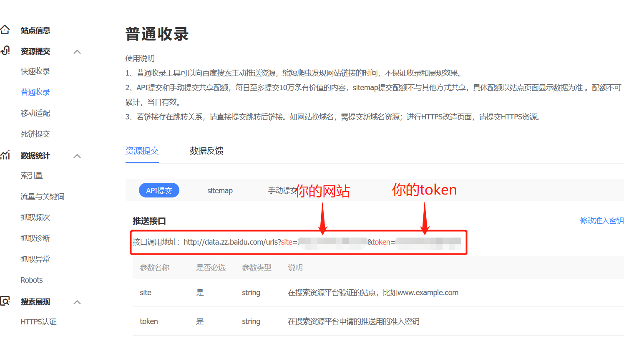The image size is (644, 339).
Task: Click the 普通收录 page heading
Action: click(157, 34)
